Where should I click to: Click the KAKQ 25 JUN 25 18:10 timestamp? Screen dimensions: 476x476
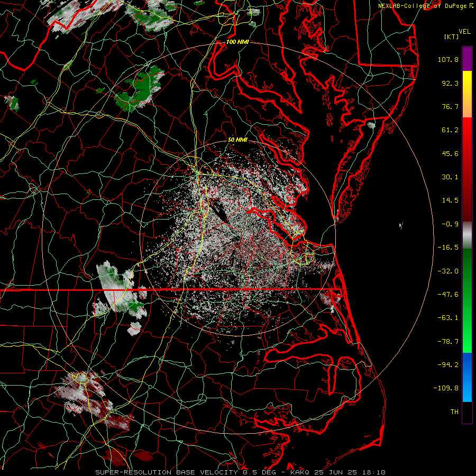point(338,472)
